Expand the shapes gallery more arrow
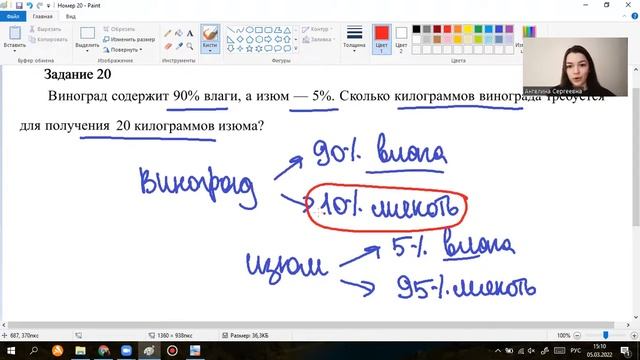Viewport: 640px width, 360px height. pos(296,49)
